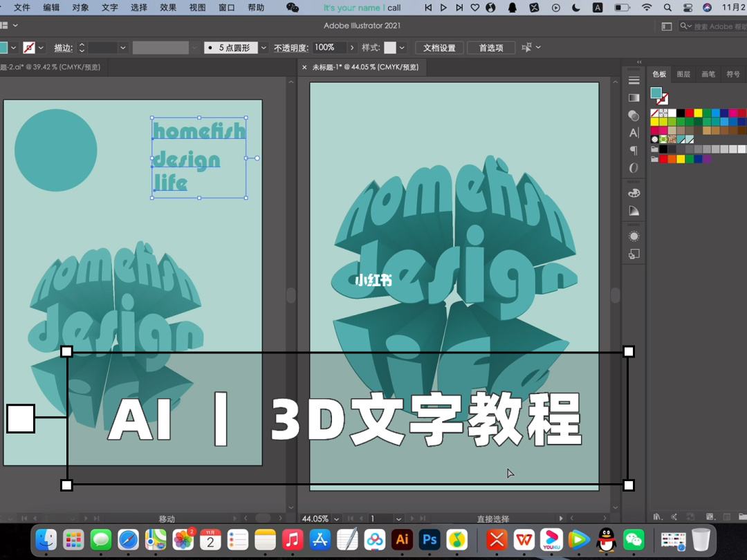Open Swatch Libraries menu icon at panel bottom
Screen dimensions: 747x560
658,516
